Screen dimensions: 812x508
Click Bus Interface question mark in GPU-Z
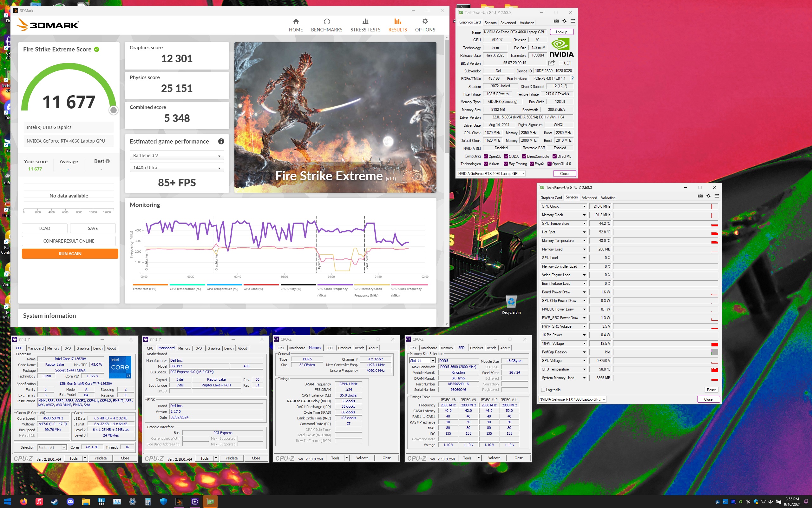(x=573, y=79)
